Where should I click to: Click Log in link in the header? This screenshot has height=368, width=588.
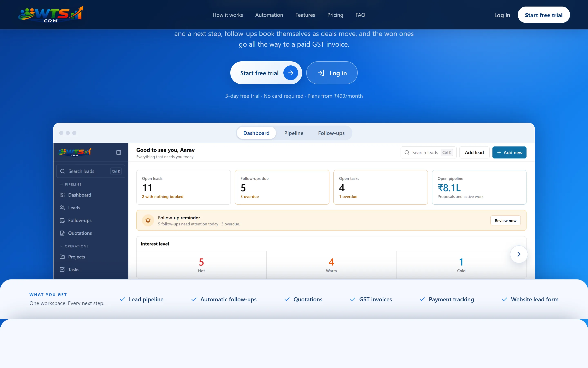tap(502, 15)
